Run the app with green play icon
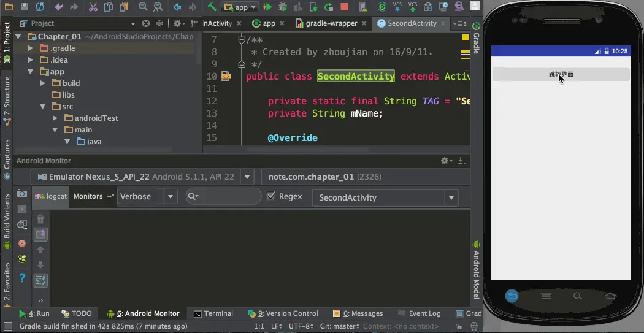This screenshot has width=644, height=333. coord(268,7)
